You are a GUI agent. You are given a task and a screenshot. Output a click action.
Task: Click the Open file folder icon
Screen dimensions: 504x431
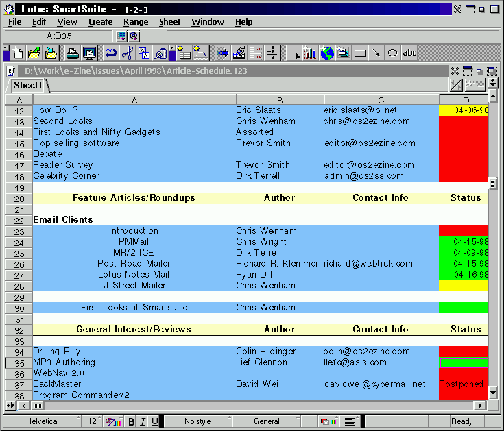(34, 53)
